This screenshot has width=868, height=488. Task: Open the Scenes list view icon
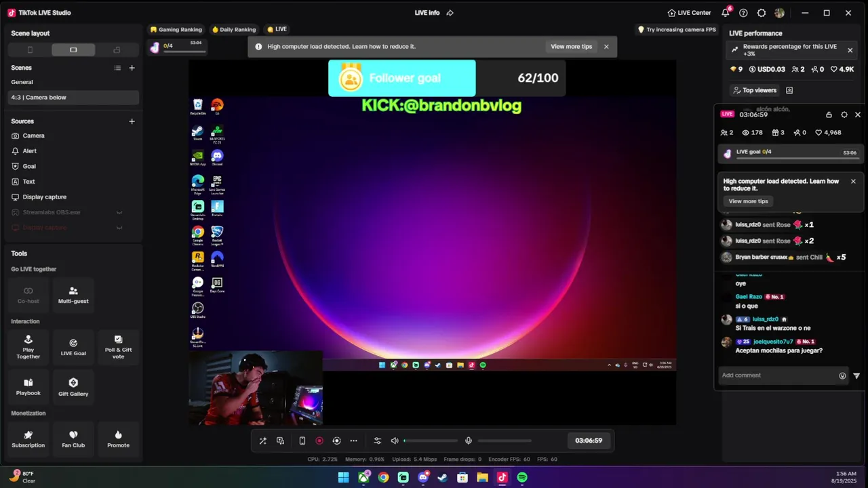pos(117,68)
